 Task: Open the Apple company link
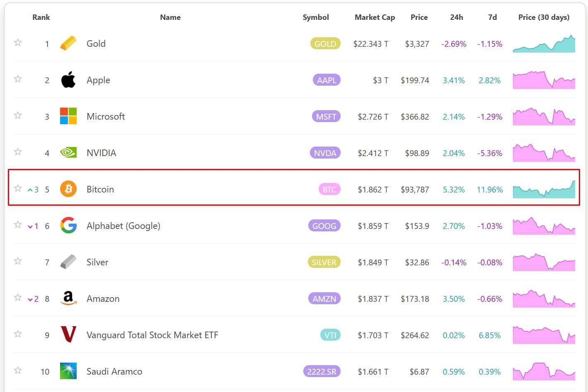click(98, 80)
